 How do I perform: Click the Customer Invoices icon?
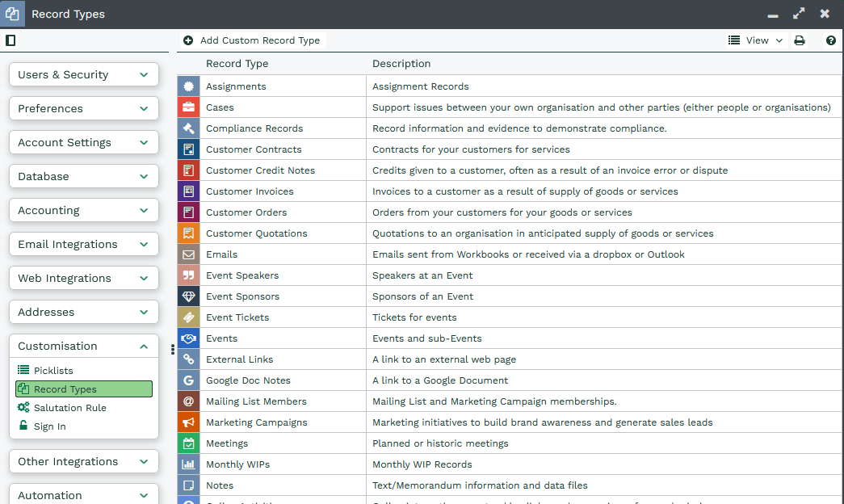click(188, 191)
